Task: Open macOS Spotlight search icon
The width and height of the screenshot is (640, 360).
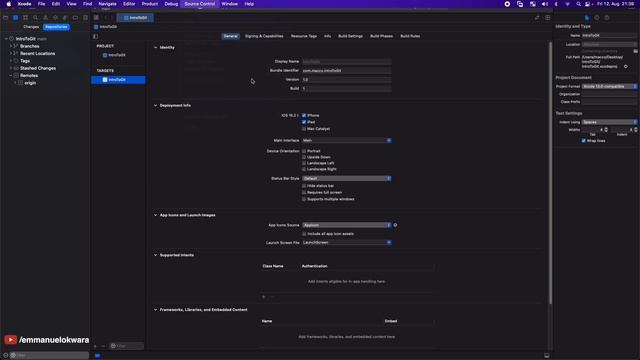Action: (x=578, y=4)
